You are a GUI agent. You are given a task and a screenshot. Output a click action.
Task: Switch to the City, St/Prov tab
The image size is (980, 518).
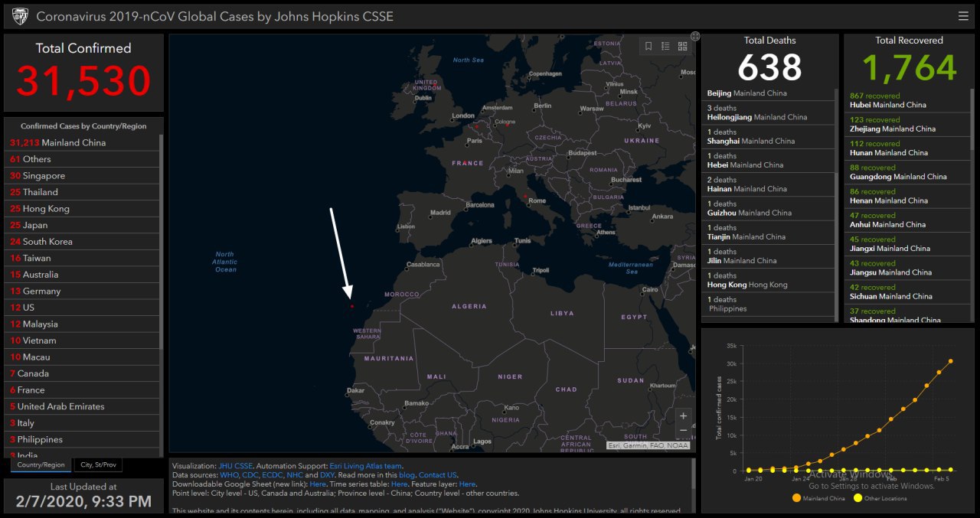pyautogui.click(x=98, y=464)
